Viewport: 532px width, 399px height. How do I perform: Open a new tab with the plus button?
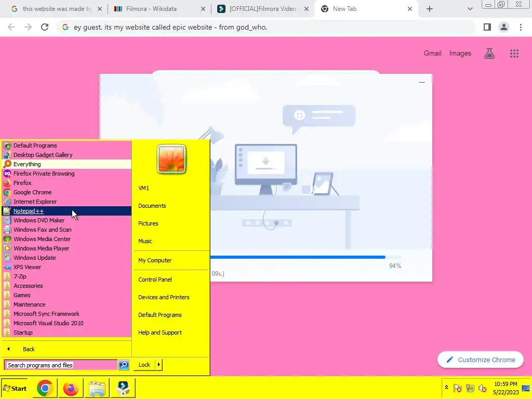click(430, 9)
